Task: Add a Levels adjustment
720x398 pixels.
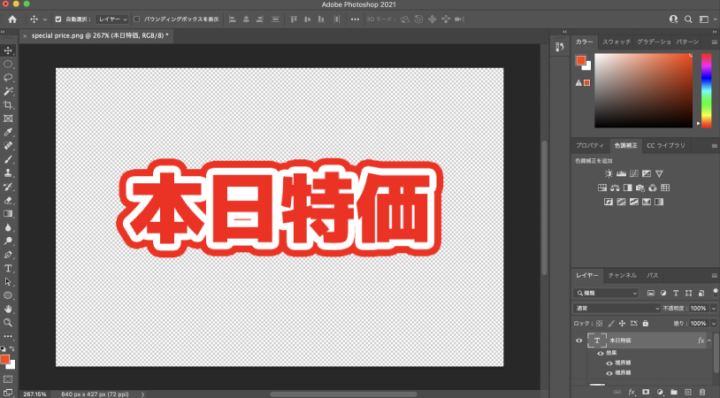Action: [x=621, y=174]
